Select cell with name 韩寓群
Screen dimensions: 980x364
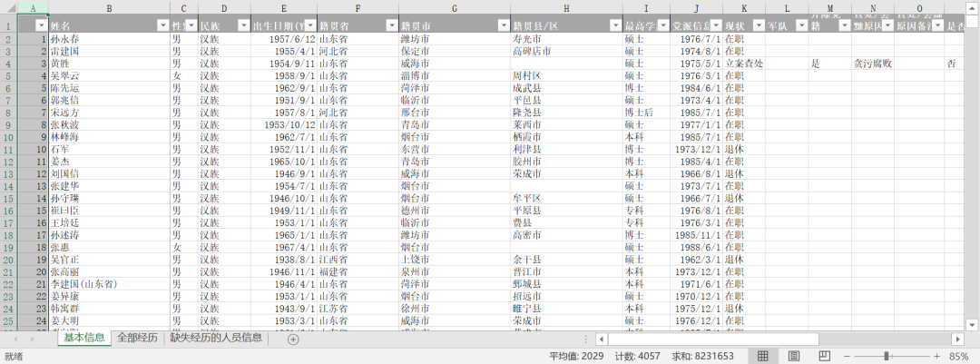[x=110, y=309]
